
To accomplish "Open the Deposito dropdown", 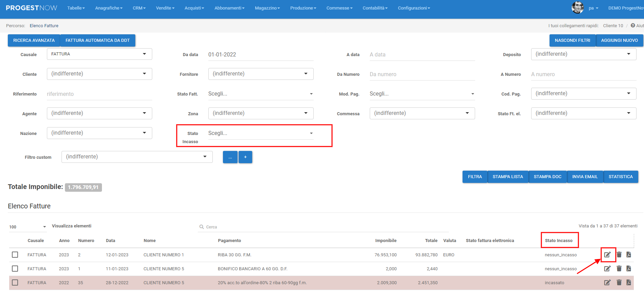I will click(x=583, y=54).
